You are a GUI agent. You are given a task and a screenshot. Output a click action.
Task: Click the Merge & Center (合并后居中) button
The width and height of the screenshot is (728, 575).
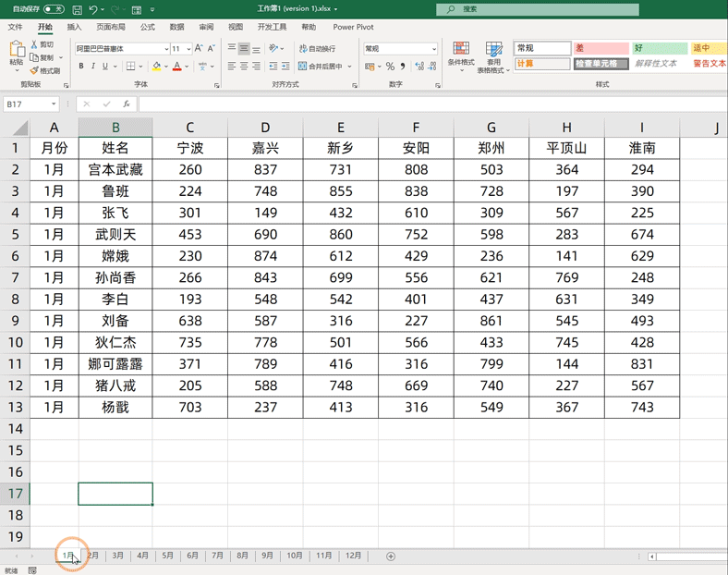click(x=321, y=67)
